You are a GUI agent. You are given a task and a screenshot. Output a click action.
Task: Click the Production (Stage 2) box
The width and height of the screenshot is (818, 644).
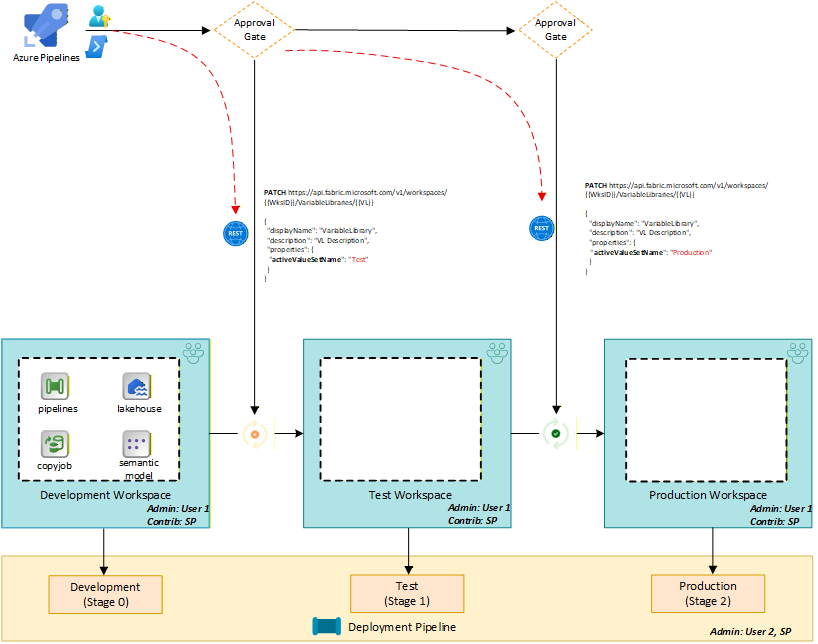pos(708,594)
